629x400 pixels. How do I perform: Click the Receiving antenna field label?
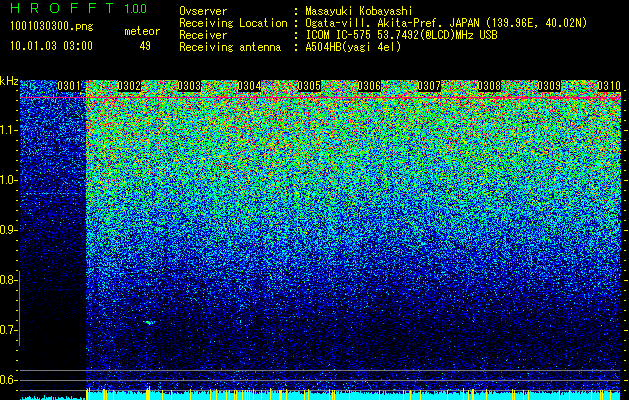point(230,47)
